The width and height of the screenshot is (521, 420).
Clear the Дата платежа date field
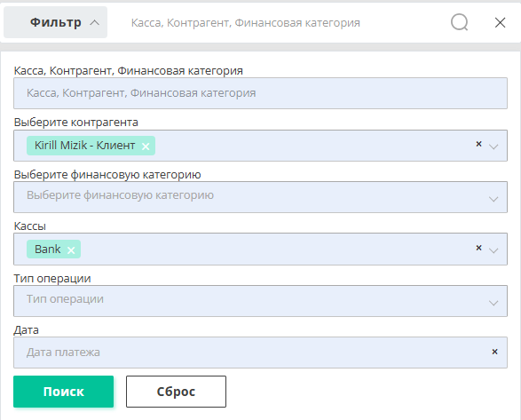point(494,352)
